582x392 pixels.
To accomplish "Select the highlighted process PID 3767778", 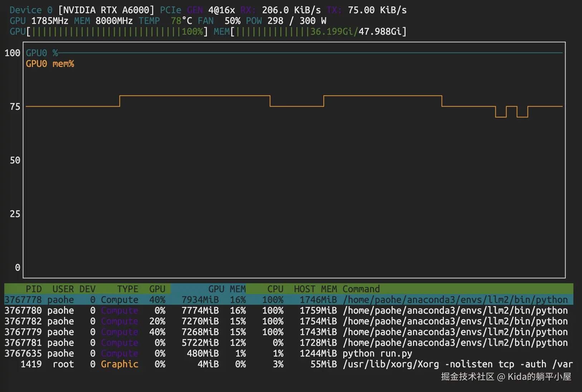I will pyautogui.click(x=289, y=300).
